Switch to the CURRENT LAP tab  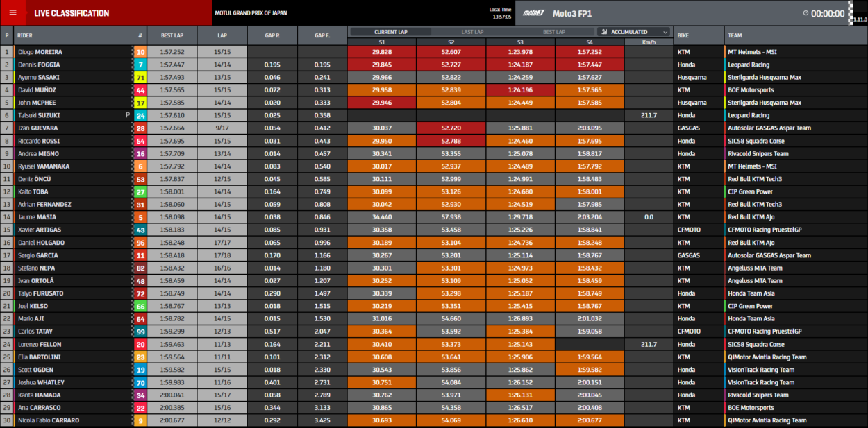click(390, 32)
